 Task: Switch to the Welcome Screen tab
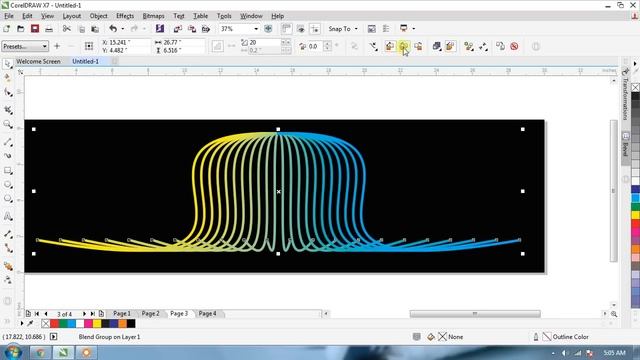click(x=38, y=61)
